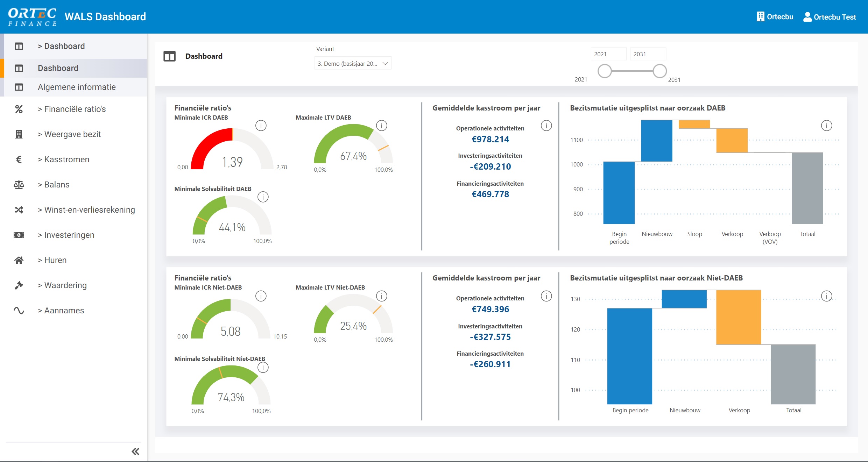Click the Ortec Finance logo
The width and height of the screenshot is (868, 462).
pyautogui.click(x=33, y=16)
